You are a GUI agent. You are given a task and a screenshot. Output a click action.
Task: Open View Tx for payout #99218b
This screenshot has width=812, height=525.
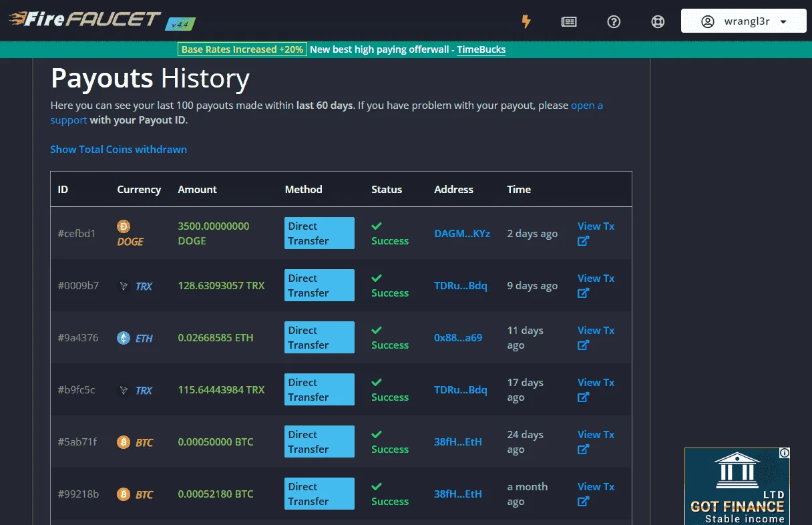click(x=596, y=494)
